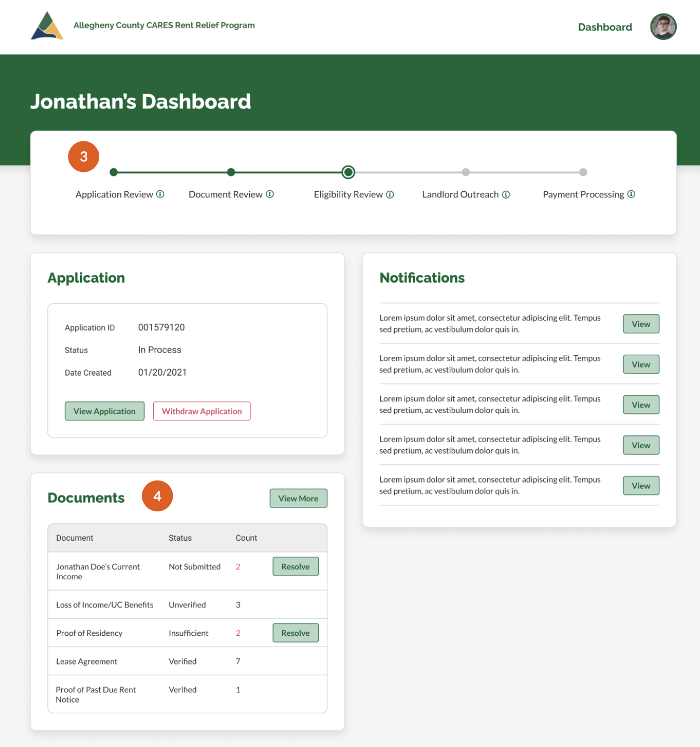Select the Proof of Residency row name
700x747 pixels.
click(89, 633)
